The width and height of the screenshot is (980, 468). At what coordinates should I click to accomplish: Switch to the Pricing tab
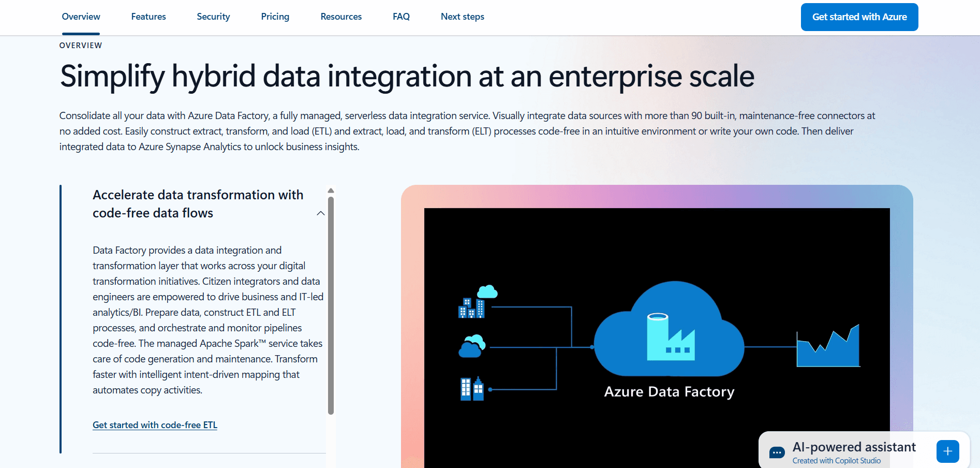(275, 17)
